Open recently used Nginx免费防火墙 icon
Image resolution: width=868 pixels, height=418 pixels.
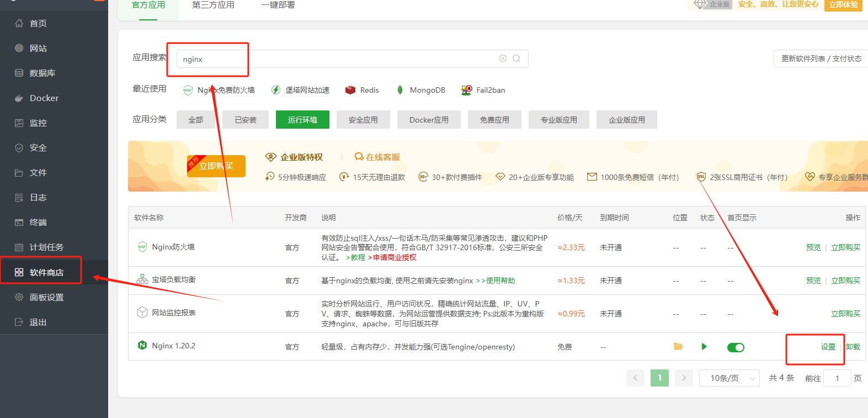tap(188, 90)
